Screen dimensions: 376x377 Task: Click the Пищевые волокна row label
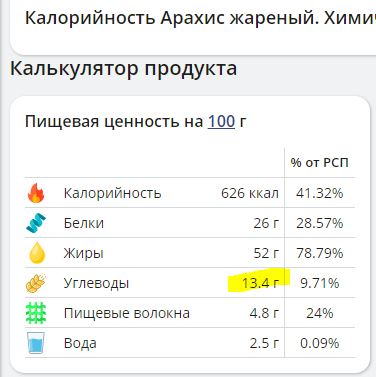[x=127, y=313]
